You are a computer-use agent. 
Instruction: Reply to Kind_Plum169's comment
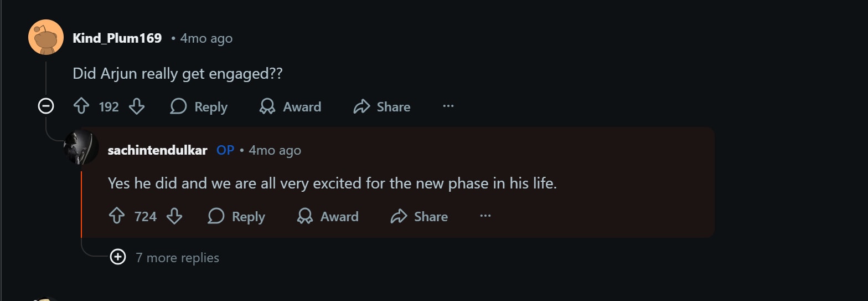(199, 106)
